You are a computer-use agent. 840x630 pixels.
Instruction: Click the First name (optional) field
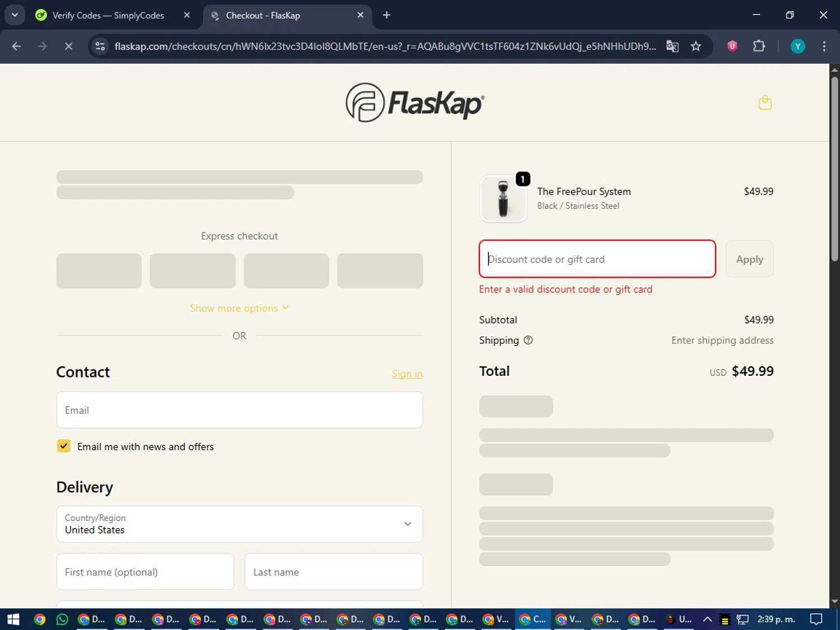point(145,572)
